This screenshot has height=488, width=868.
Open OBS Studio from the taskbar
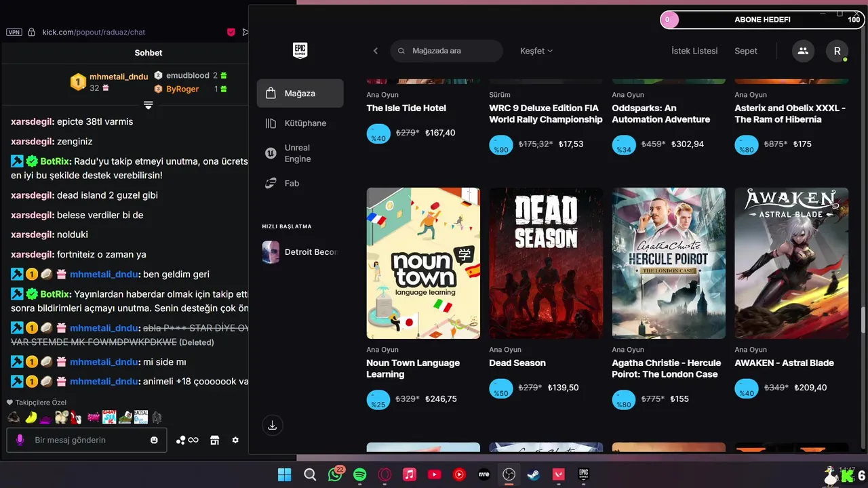pyautogui.click(x=509, y=474)
